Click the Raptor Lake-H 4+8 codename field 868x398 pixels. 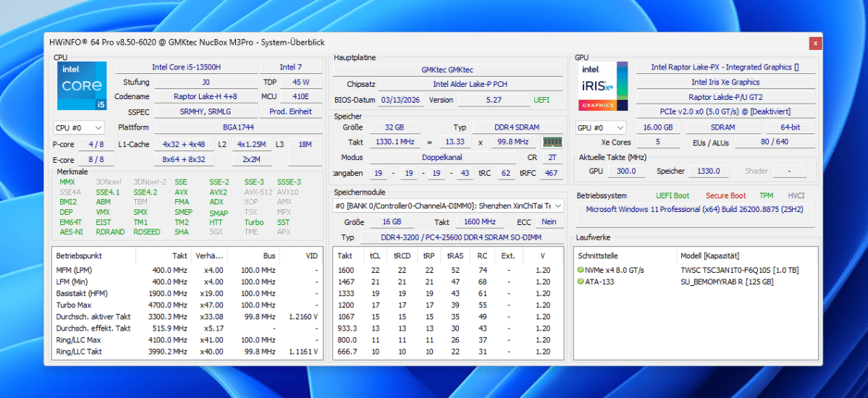point(206,97)
